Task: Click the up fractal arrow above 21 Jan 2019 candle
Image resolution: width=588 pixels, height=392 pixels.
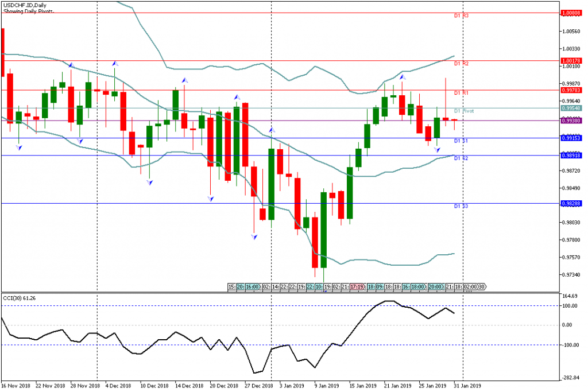Action: [x=403, y=76]
